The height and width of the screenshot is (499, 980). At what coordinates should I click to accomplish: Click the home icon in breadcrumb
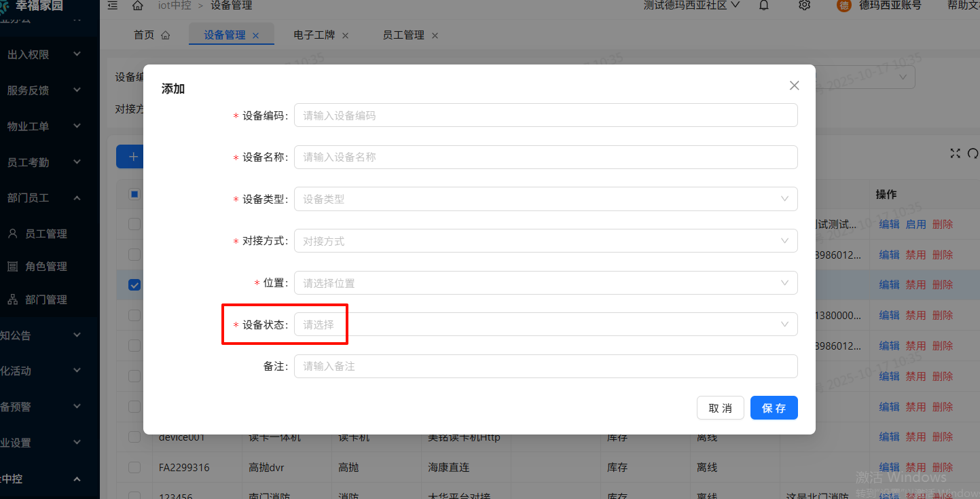pos(138,5)
